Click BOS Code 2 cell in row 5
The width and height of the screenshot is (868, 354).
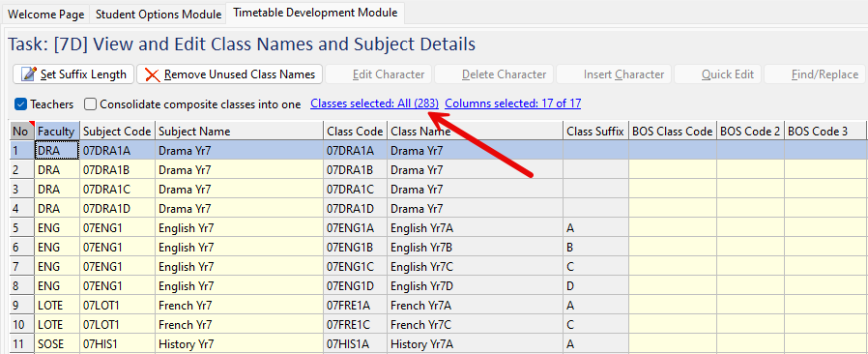tap(751, 228)
